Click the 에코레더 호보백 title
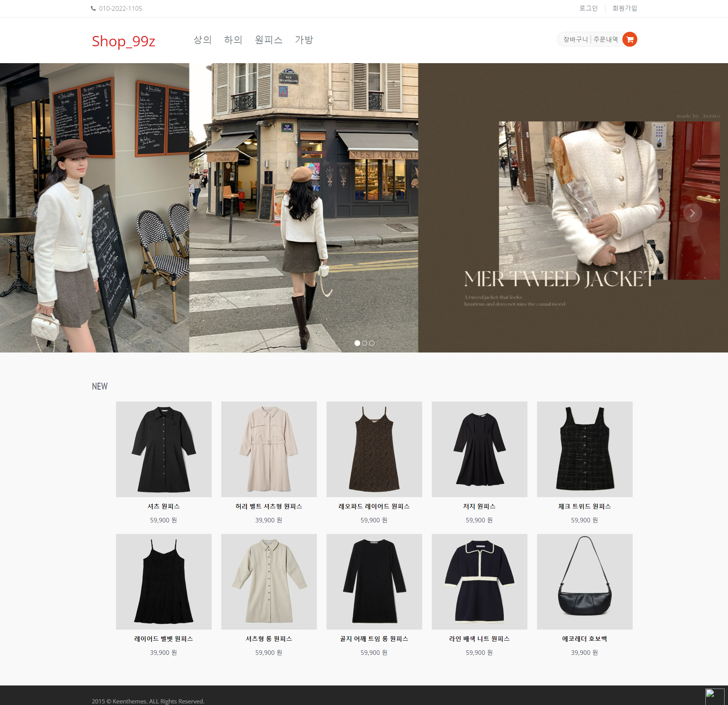Viewport: 728px width, 705px height. pyautogui.click(x=585, y=639)
